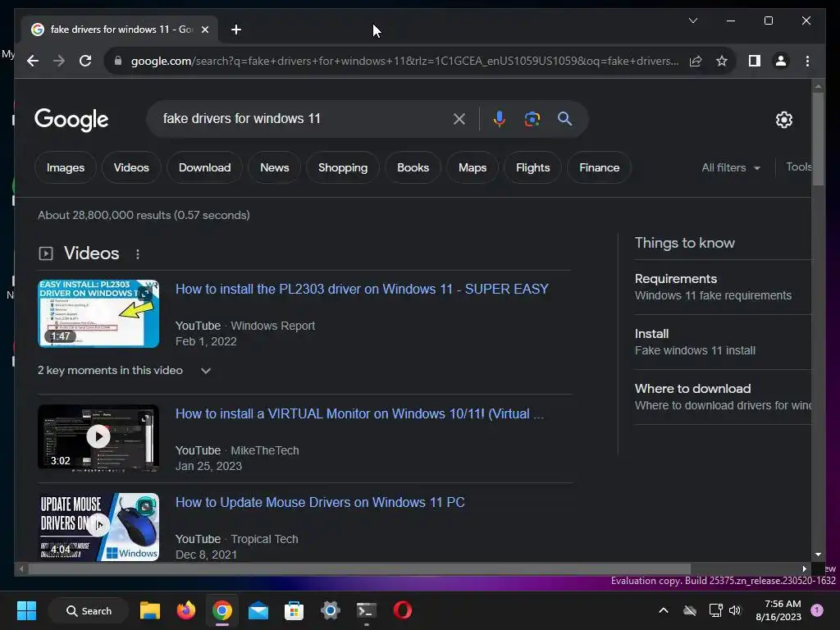Open the VIRTUAL Monitor video link
This screenshot has height=630, width=840.
click(359, 414)
